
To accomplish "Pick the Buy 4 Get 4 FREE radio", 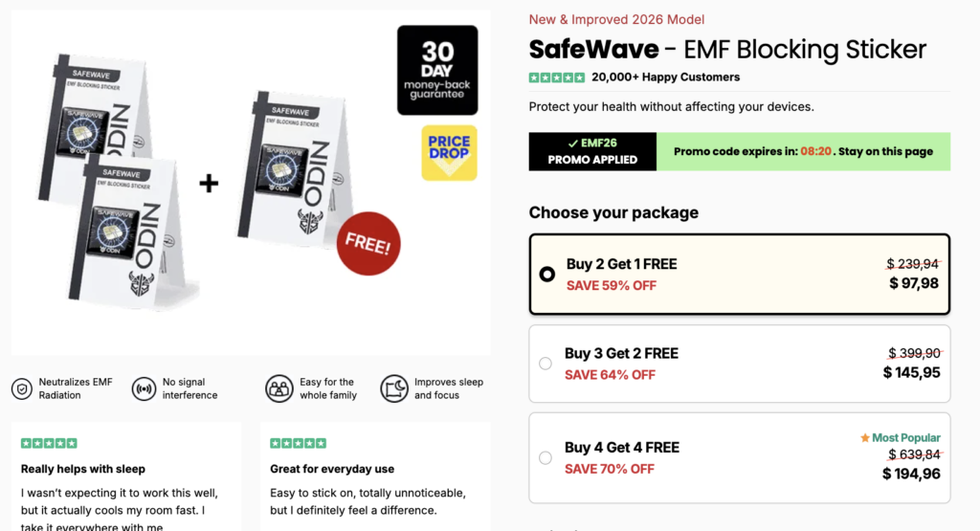I will [x=546, y=458].
